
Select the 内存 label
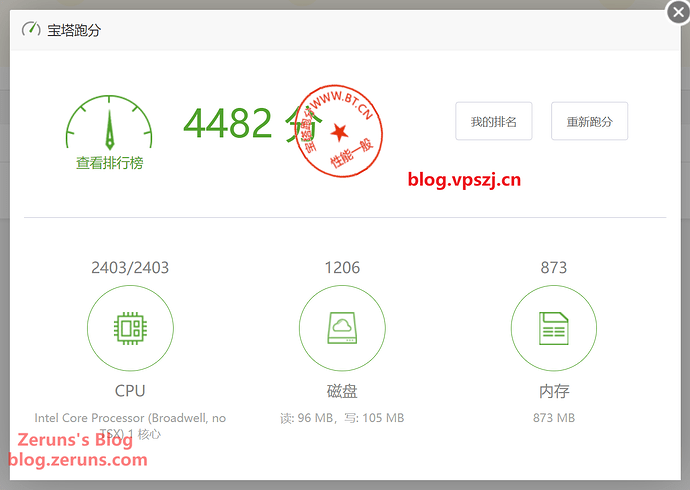click(553, 390)
